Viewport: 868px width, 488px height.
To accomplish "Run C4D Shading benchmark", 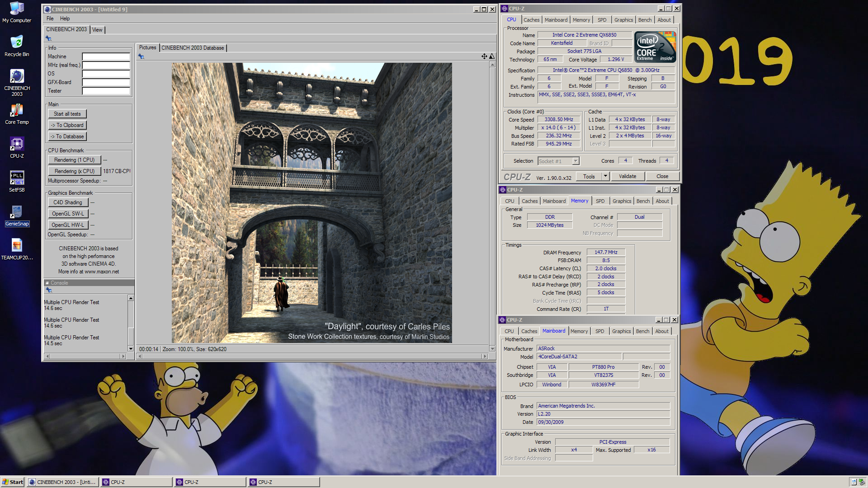I will tap(68, 202).
